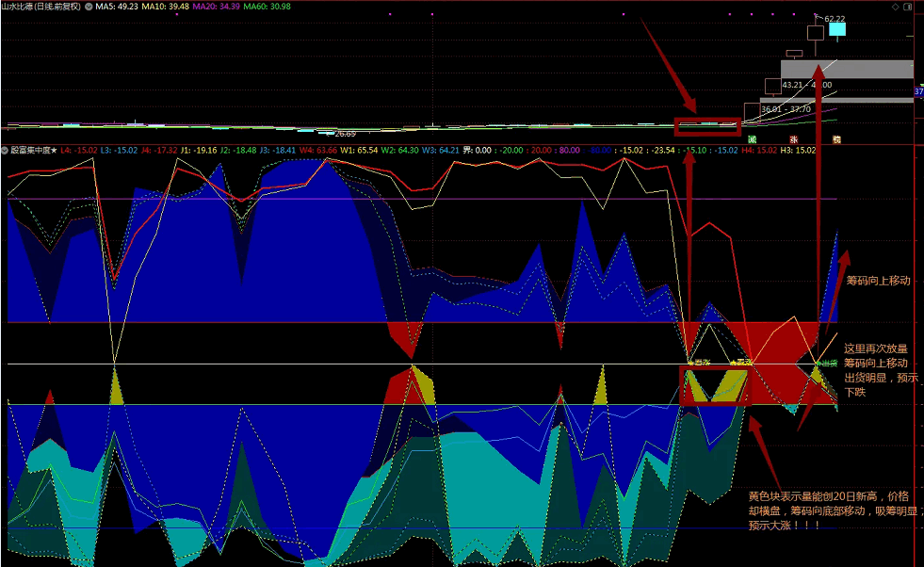
Task: Click the W2: 64.30 indicator value
Action: coord(399,151)
